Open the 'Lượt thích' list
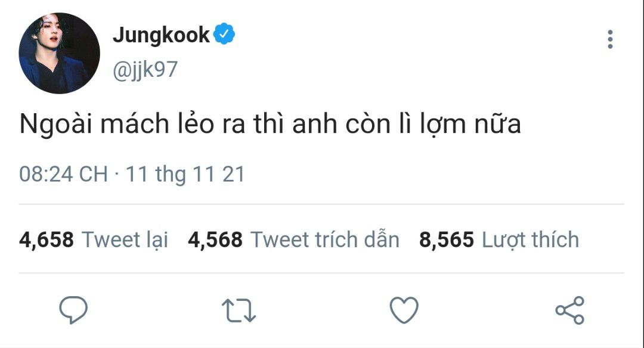644x348 pixels. point(530,240)
